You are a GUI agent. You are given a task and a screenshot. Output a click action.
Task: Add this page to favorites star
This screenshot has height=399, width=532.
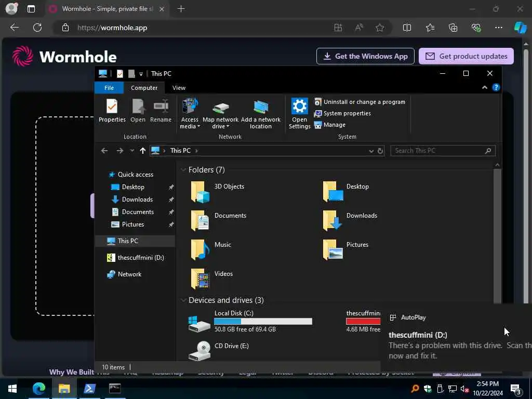380,28
